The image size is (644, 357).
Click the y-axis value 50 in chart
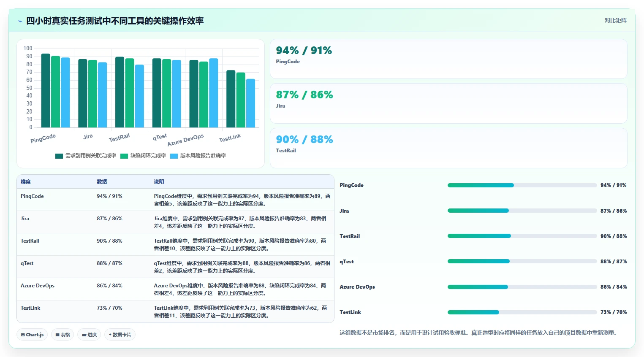29,88
